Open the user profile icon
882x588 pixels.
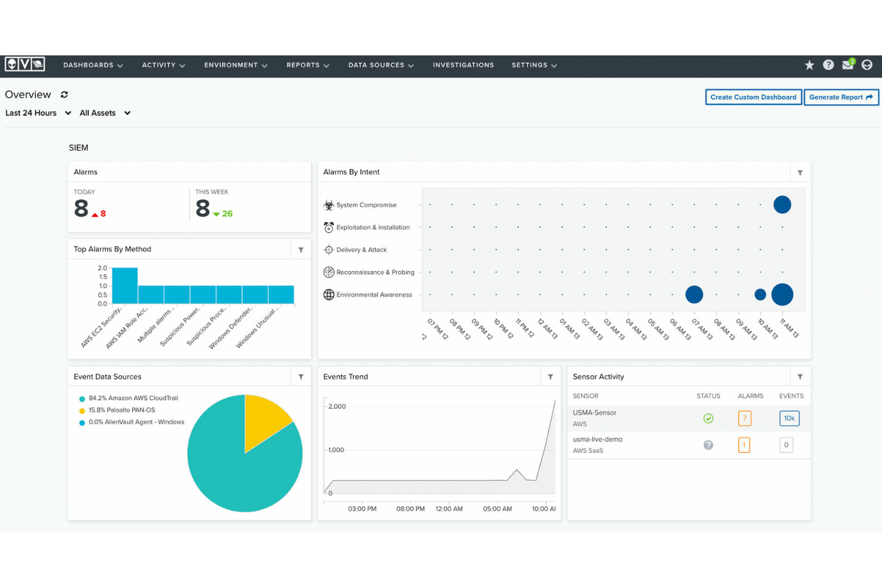tap(867, 65)
